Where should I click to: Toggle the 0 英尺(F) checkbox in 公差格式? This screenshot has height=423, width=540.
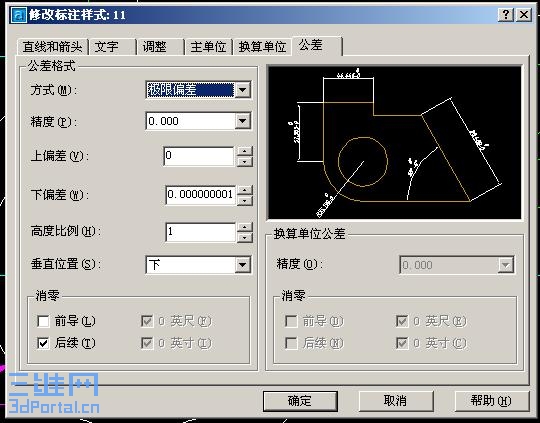pyautogui.click(x=147, y=321)
